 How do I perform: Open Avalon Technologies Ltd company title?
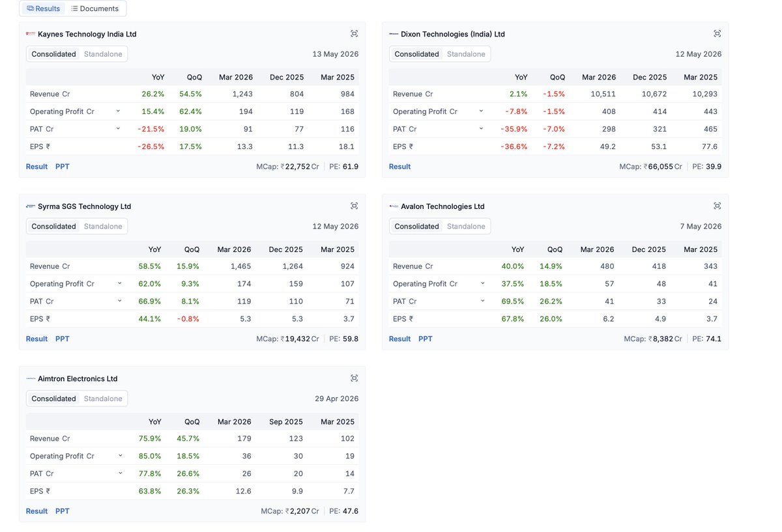click(x=443, y=206)
